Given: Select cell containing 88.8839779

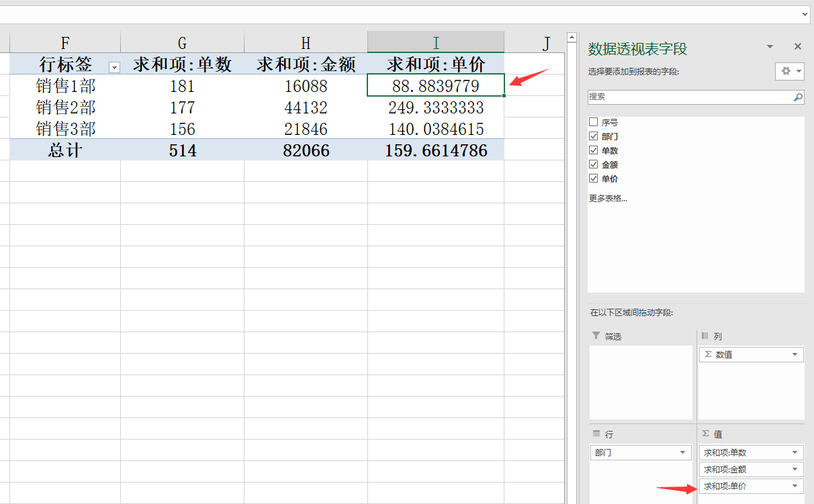Looking at the screenshot, I should (436, 85).
